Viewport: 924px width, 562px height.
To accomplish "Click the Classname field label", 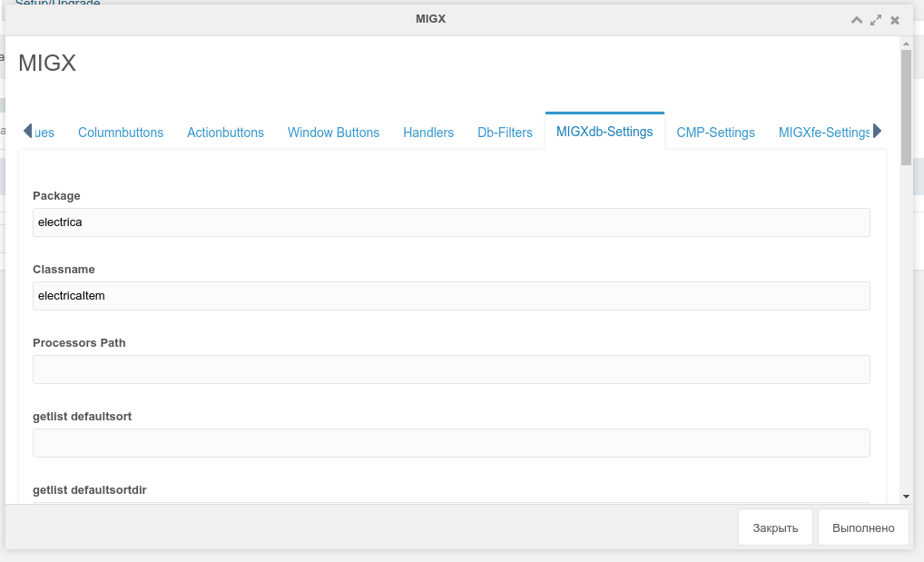I will 64,270.
